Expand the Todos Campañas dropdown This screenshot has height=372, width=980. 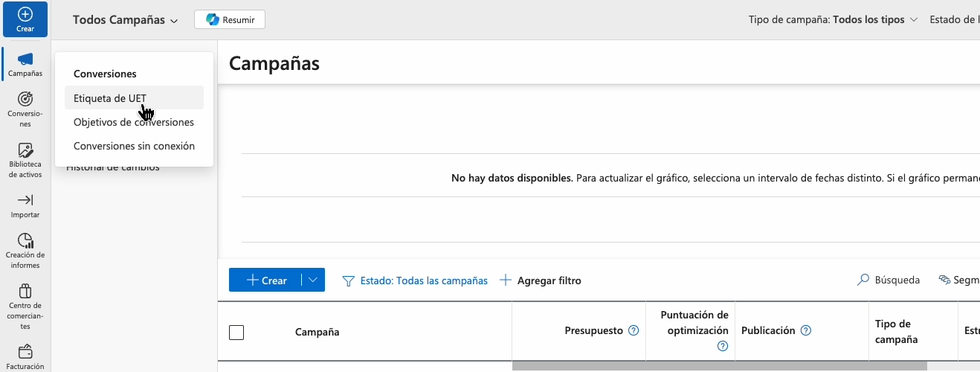coord(125,20)
